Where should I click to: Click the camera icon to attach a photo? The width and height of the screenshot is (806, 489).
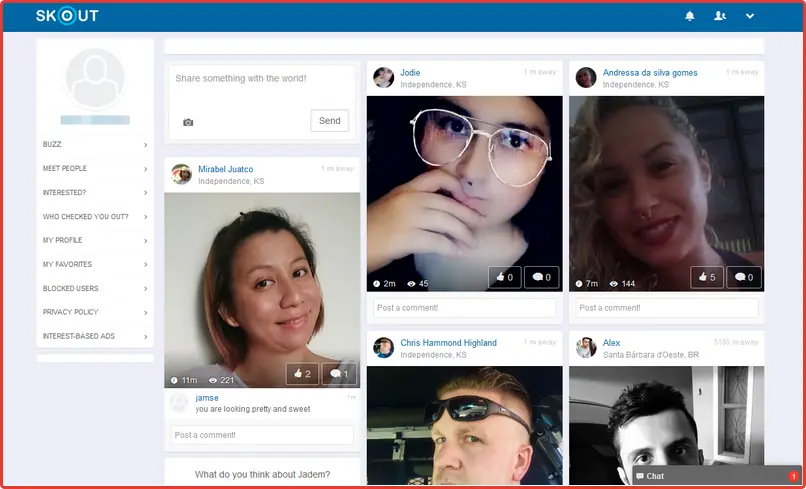point(188,122)
